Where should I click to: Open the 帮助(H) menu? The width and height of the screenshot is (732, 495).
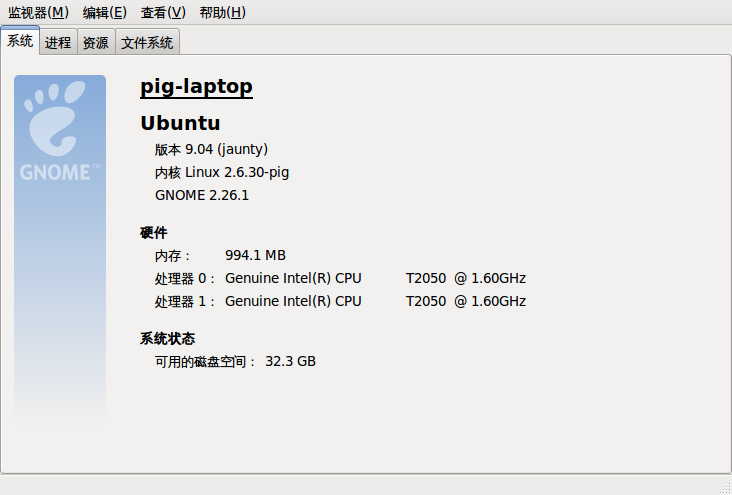click(x=222, y=13)
